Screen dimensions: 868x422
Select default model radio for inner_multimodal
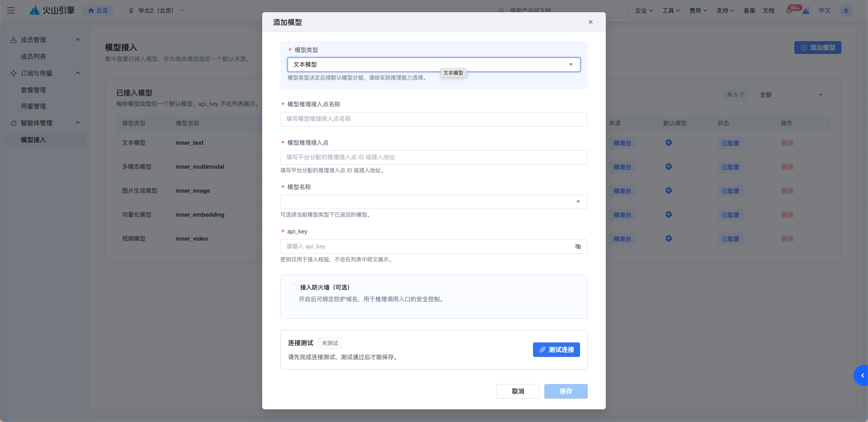[x=668, y=166]
